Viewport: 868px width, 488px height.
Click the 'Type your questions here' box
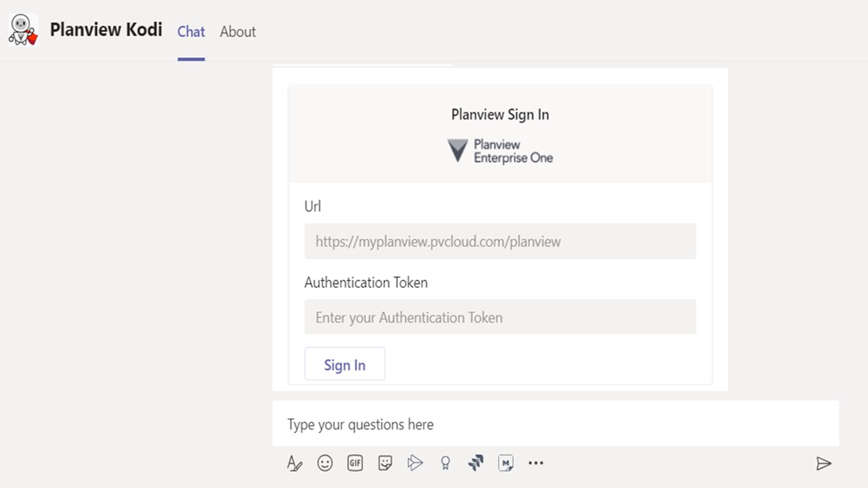pos(555,424)
